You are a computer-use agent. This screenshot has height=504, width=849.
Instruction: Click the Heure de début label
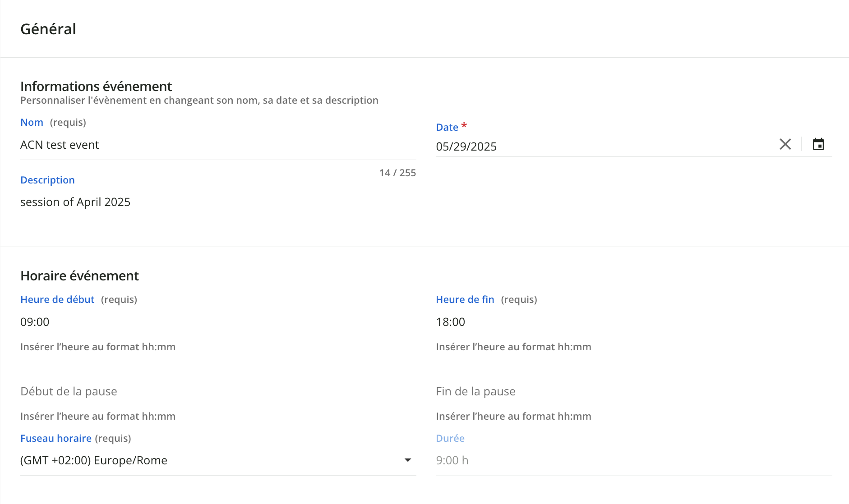pyautogui.click(x=57, y=300)
